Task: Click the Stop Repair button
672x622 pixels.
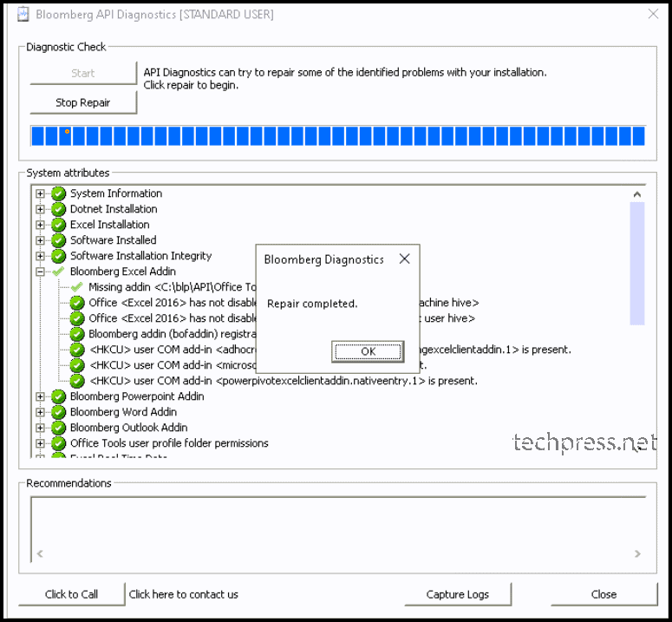Action: click(83, 102)
